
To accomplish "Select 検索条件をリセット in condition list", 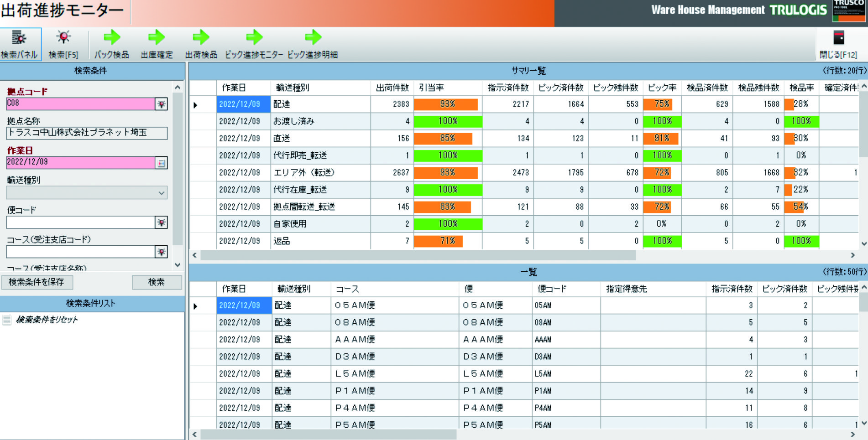I will pos(47,320).
